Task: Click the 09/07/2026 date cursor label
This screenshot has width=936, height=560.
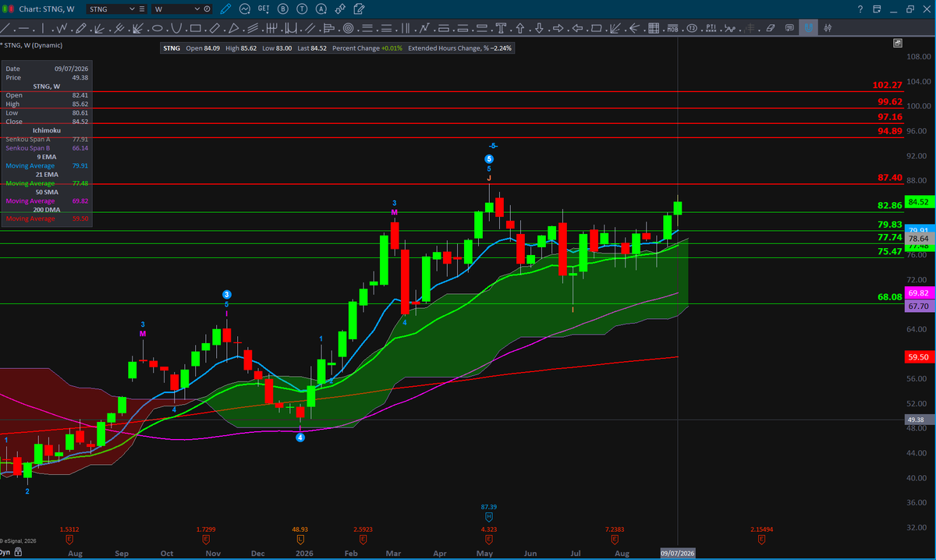Action: 677,552
